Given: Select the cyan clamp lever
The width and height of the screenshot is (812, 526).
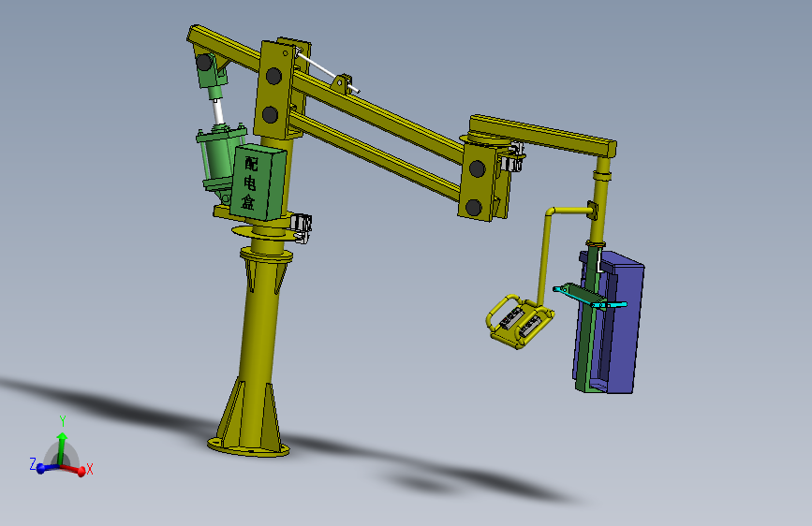Looking at the screenshot, I should point(589,298).
